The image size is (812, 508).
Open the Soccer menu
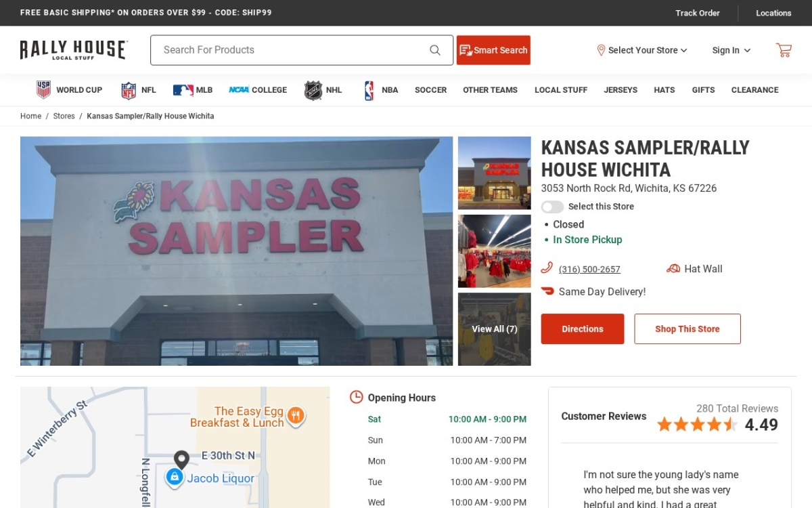click(430, 90)
